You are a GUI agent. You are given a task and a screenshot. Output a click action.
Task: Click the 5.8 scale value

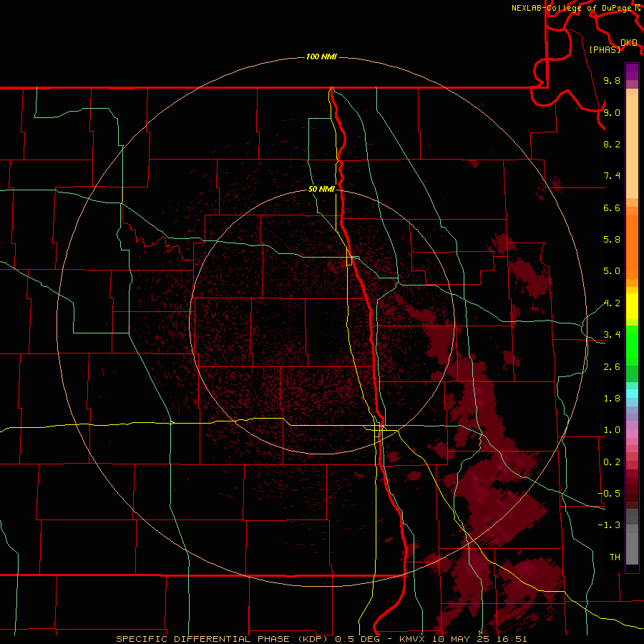coord(612,240)
